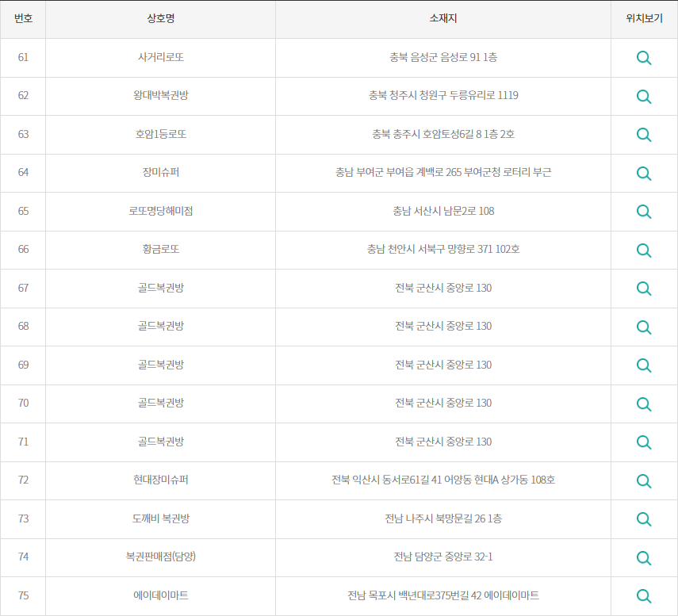Show location of 로또명당해미점
This screenshot has height=616, width=678.
644,211
